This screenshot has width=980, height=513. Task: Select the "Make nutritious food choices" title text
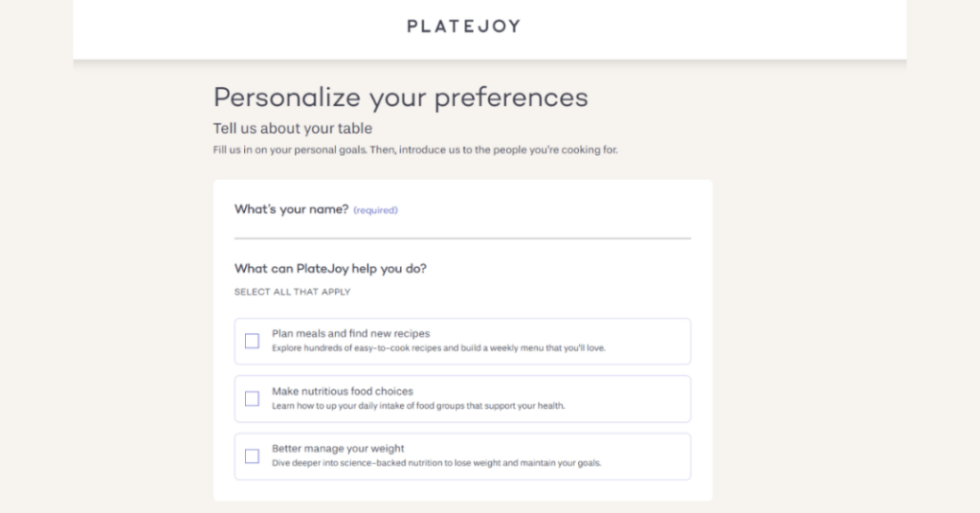coord(342,390)
